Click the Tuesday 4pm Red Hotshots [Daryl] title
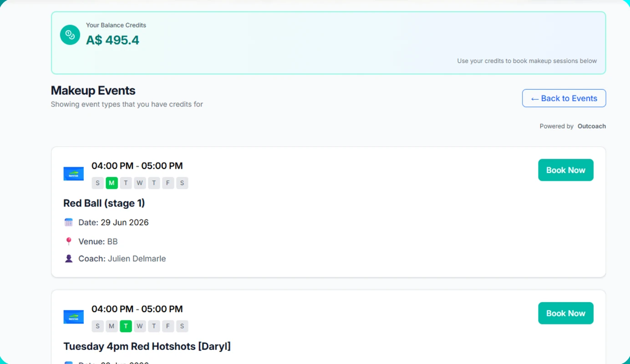630x364 pixels. [x=147, y=346]
